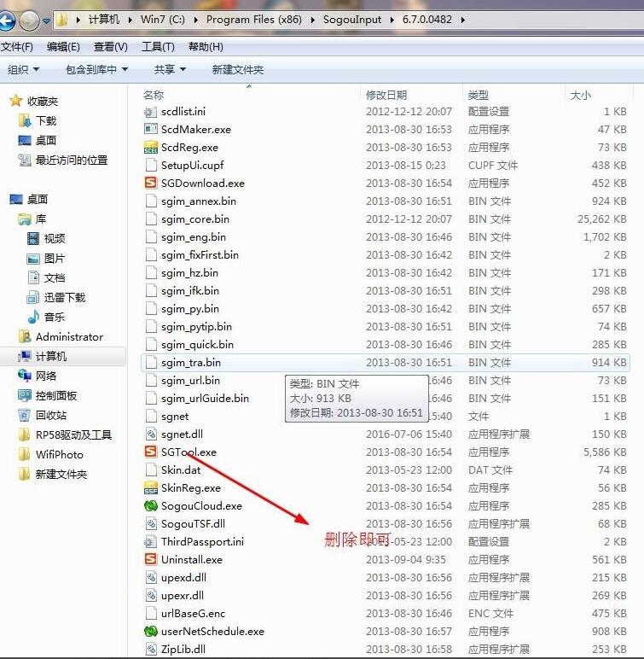Open the 共享 dropdown menu
644x659 pixels.
(170, 69)
